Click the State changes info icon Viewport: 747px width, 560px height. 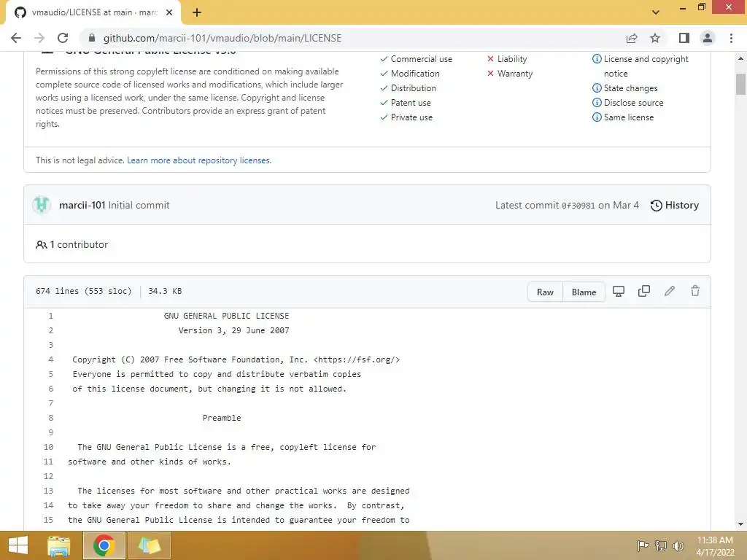click(x=597, y=88)
